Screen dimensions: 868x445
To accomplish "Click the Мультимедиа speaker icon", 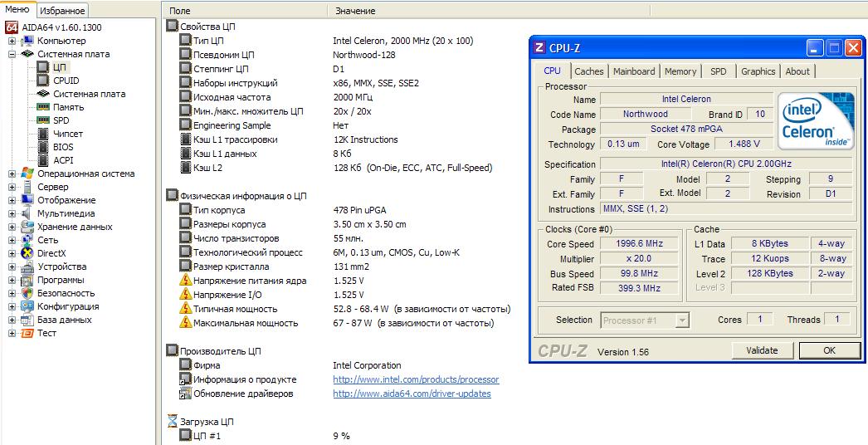I will [x=27, y=213].
